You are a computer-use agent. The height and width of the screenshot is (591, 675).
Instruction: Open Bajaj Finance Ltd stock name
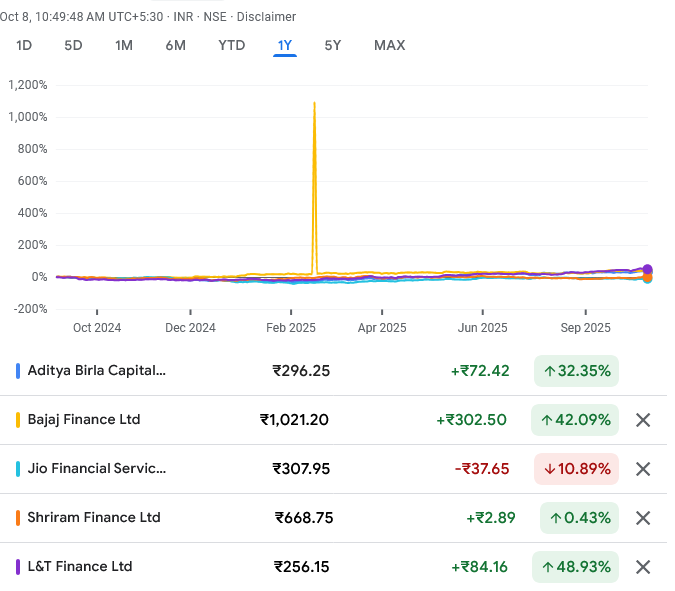tap(84, 420)
